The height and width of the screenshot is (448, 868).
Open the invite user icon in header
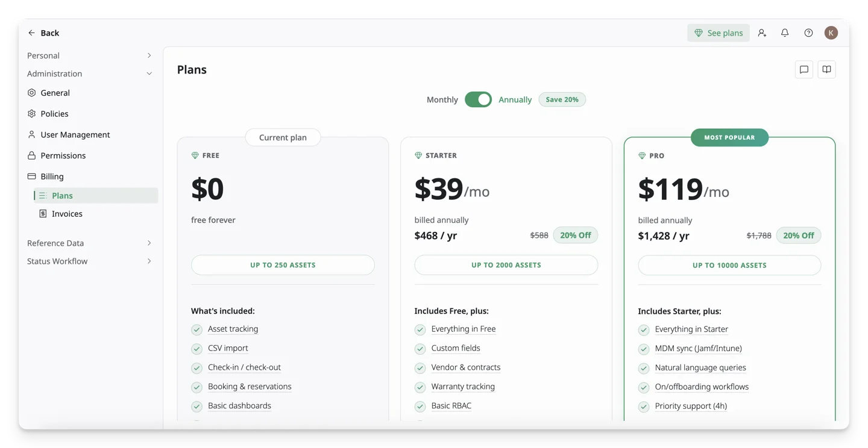[762, 33]
